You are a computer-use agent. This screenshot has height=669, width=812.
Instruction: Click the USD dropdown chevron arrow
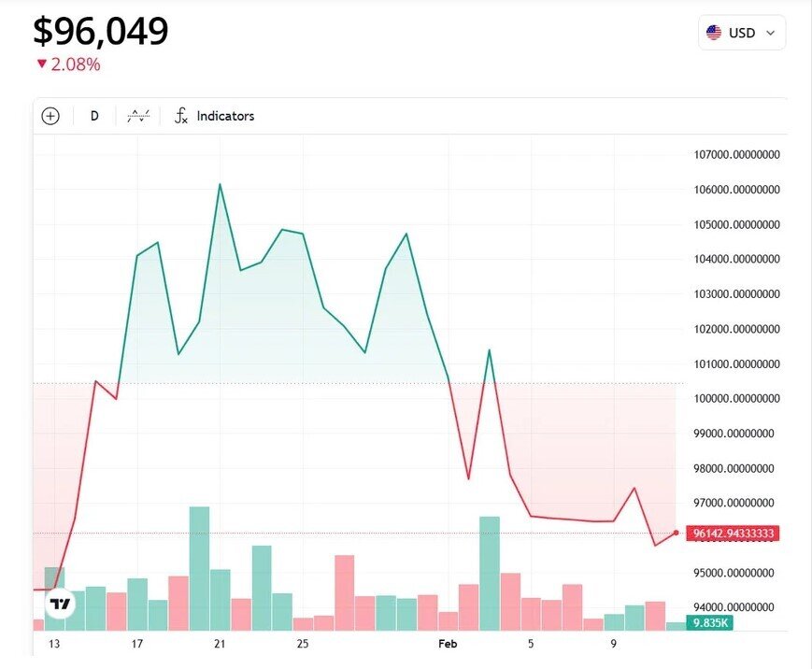(770, 33)
